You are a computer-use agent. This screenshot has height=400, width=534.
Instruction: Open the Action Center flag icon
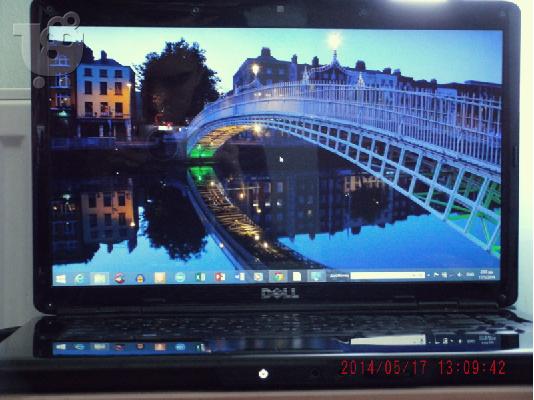(436, 274)
